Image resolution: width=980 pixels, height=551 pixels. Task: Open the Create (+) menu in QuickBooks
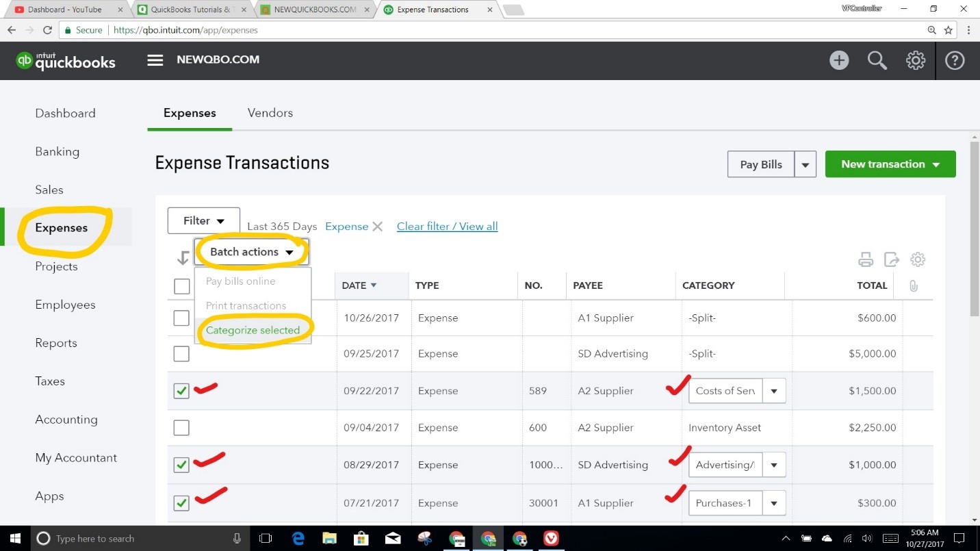(x=839, y=60)
